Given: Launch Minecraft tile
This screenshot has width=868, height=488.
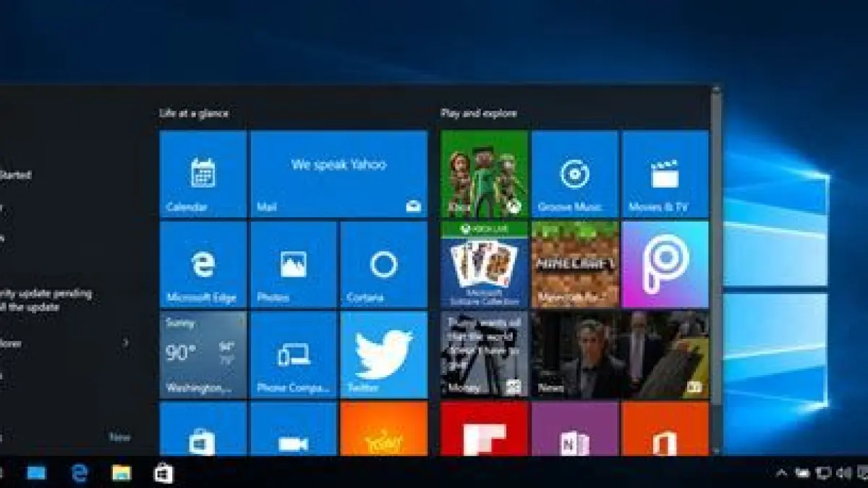Looking at the screenshot, I should [x=574, y=264].
